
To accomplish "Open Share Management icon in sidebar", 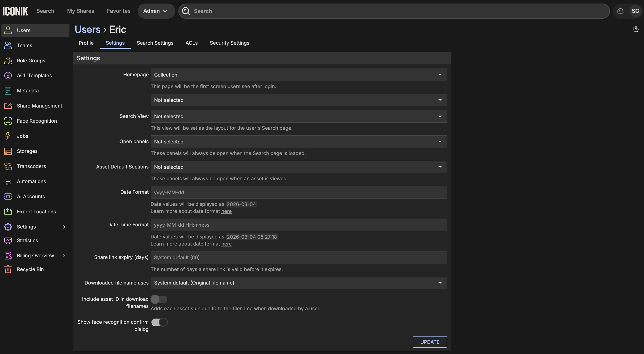I will coord(8,106).
